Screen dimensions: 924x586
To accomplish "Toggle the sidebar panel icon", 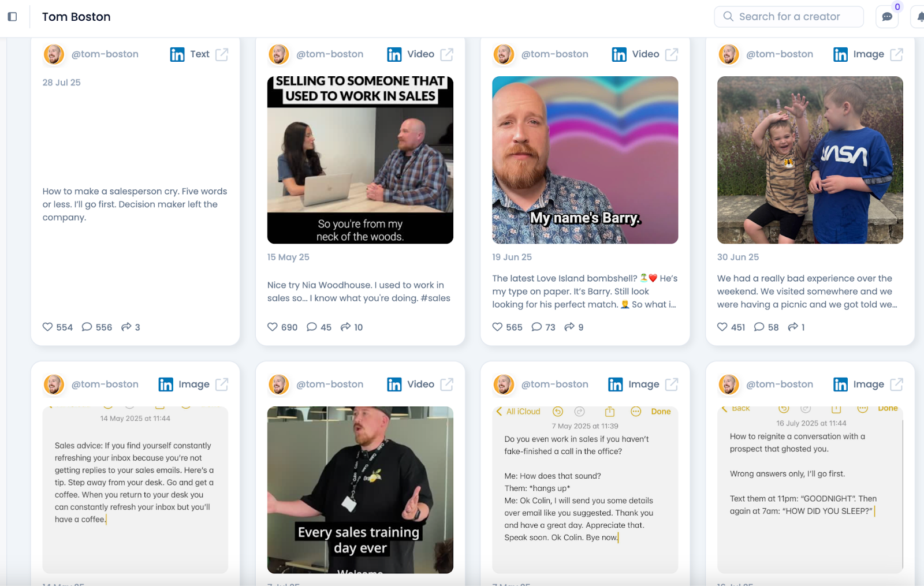I will click(12, 17).
